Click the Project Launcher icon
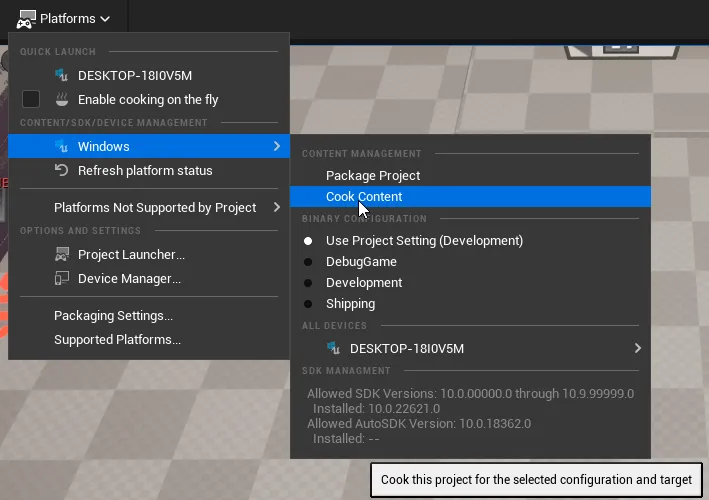 [62, 255]
